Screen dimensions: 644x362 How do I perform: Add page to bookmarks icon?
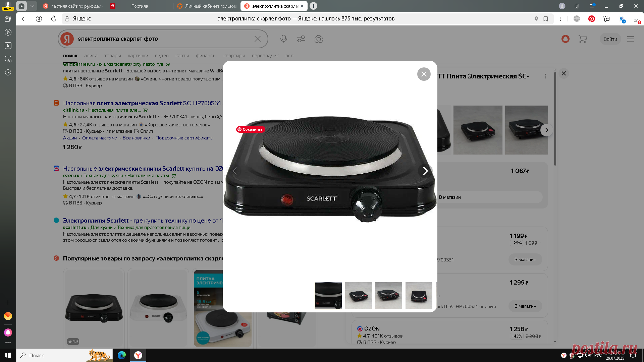[x=546, y=19]
